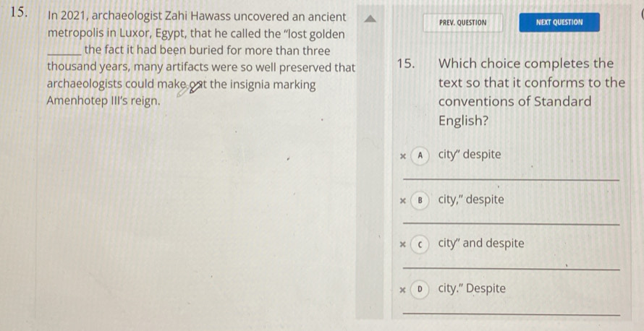Click the NEXT QUESTION button
Image resolution: width=644 pixels, height=331 pixels.
click(559, 22)
